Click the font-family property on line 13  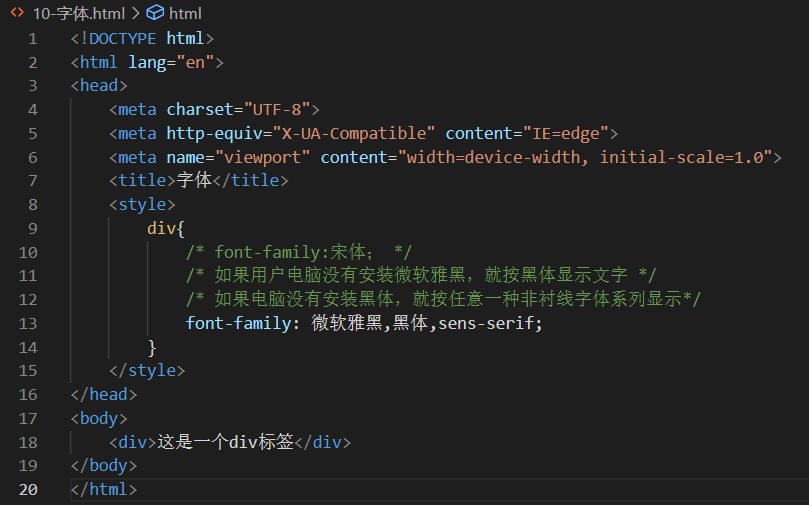tap(238, 323)
